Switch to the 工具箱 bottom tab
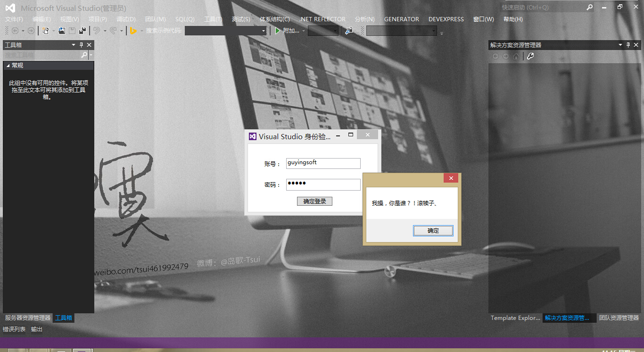Screen dimensions: 644x352 tap(64, 318)
